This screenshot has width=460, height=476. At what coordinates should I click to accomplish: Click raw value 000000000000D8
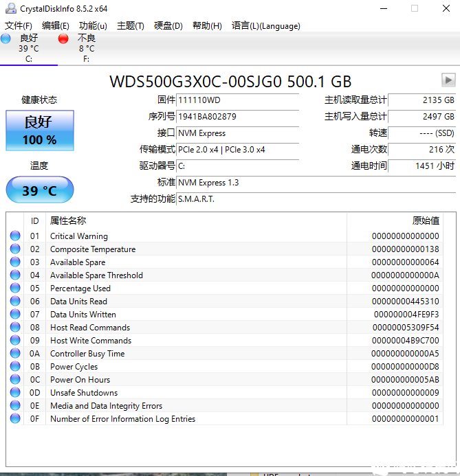pos(405,367)
